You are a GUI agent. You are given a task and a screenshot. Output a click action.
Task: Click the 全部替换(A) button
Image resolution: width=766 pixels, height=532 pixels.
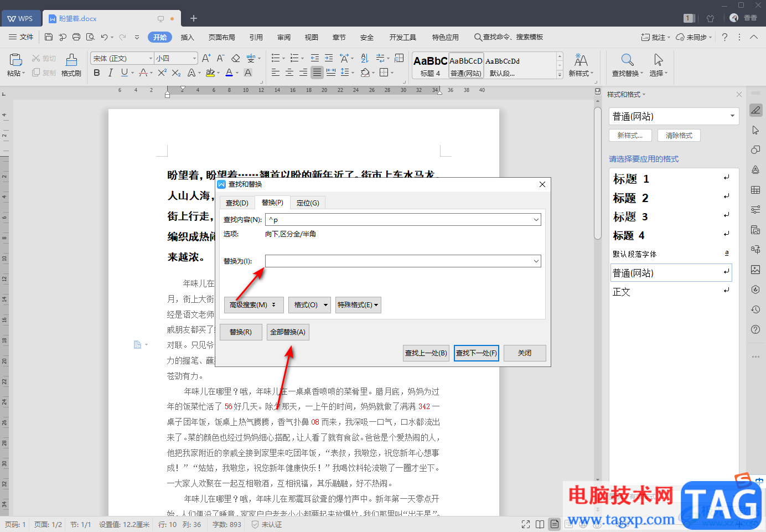[288, 332]
